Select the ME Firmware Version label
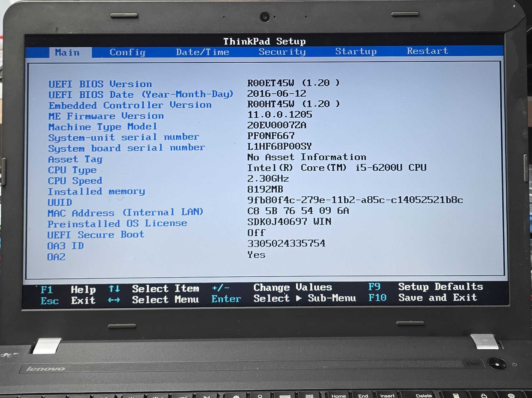 (x=106, y=116)
